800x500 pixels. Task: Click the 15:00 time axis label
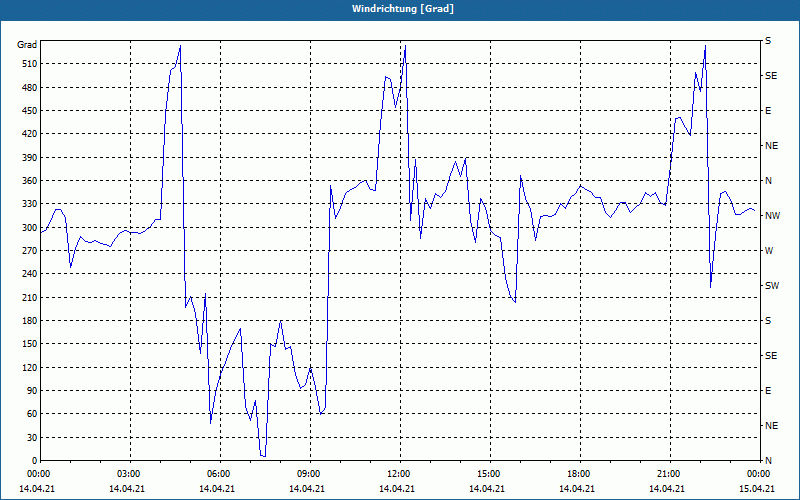pos(490,474)
